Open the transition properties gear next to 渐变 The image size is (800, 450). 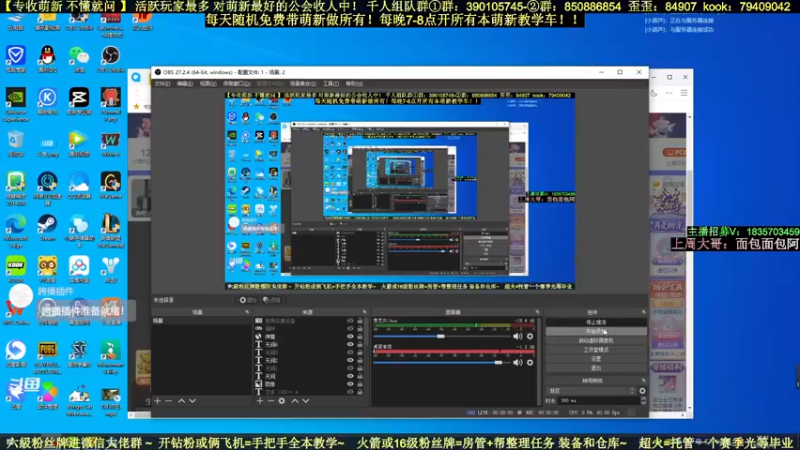click(x=642, y=391)
